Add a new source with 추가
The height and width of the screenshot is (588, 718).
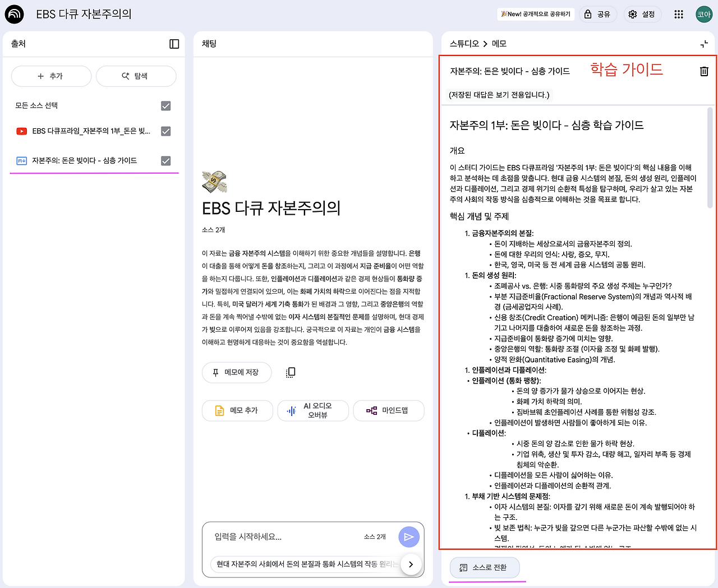pyautogui.click(x=51, y=76)
